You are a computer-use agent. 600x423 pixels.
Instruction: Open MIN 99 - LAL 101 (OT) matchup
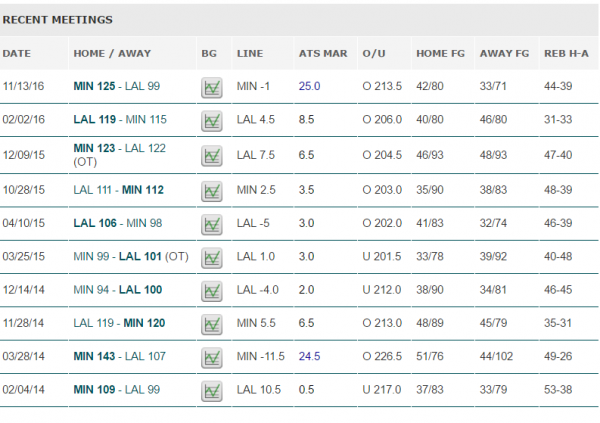pyautogui.click(x=131, y=256)
